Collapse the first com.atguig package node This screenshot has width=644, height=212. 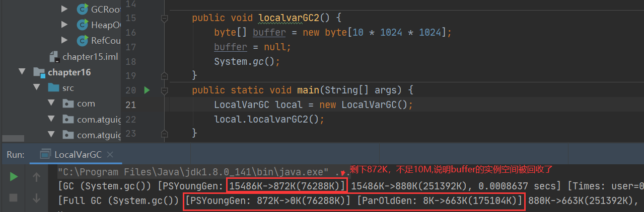pyautogui.click(x=51, y=119)
